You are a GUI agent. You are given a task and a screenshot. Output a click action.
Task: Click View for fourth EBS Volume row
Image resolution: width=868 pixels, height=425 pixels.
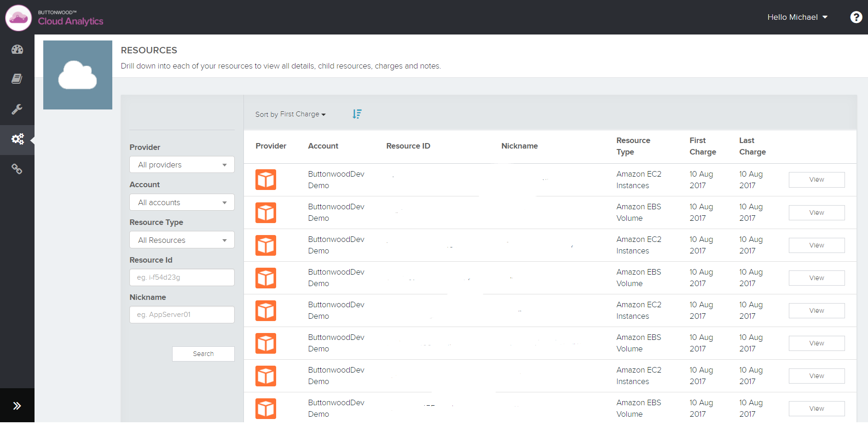point(816,408)
